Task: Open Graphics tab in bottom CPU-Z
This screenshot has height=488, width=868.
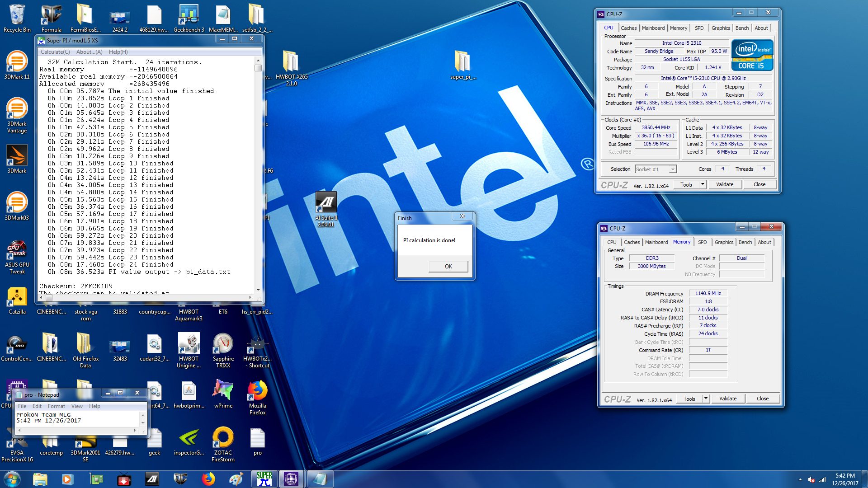Action: click(x=724, y=242)
